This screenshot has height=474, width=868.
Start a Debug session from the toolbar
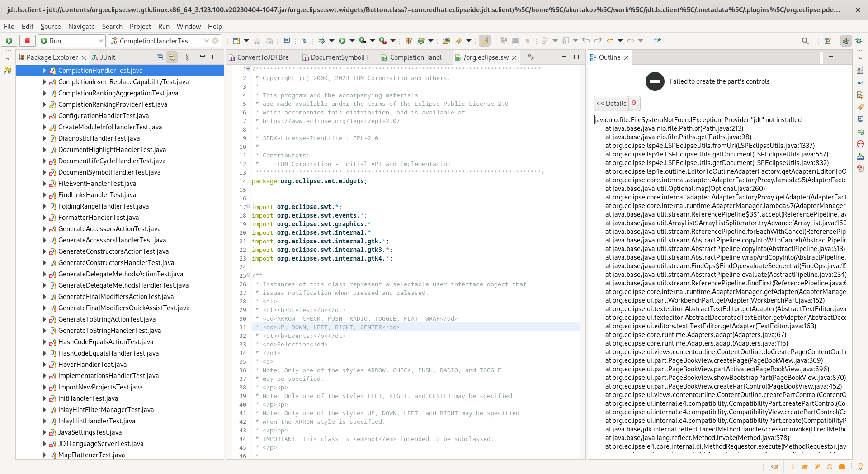(x=322, y=41)
